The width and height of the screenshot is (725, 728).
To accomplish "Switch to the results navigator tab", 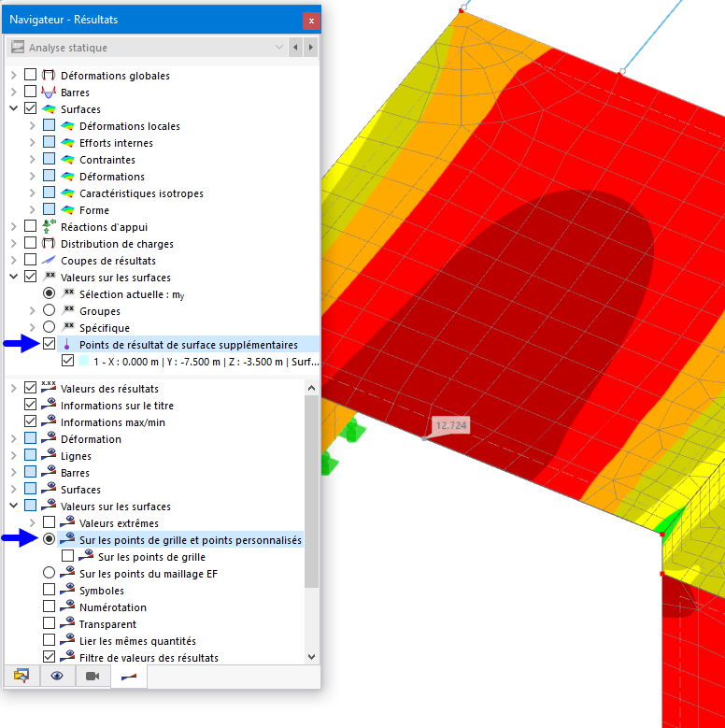I will pyautogui.click(x=129, y=677).
